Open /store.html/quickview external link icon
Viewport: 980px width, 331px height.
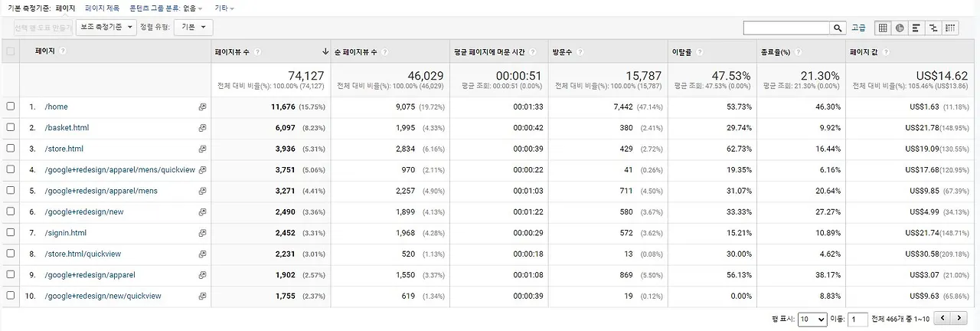pyautogui.click(x=202, y=254)
